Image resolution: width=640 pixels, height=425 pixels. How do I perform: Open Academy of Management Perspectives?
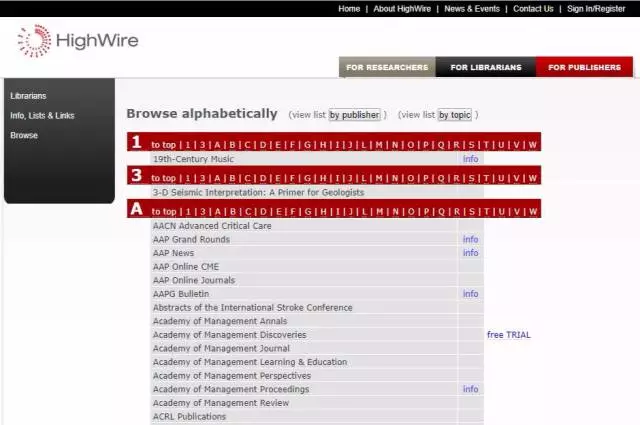(x=231, y=376)
